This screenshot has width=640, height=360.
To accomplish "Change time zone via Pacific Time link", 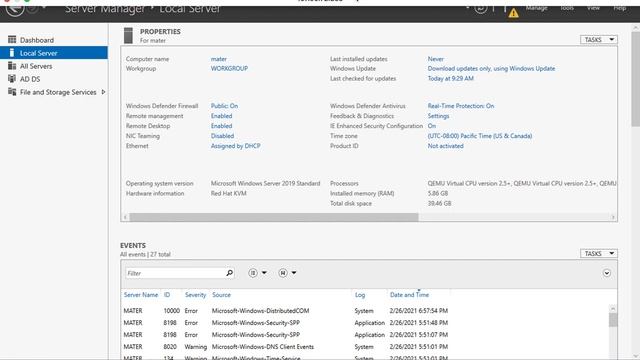I will (480, 136).
